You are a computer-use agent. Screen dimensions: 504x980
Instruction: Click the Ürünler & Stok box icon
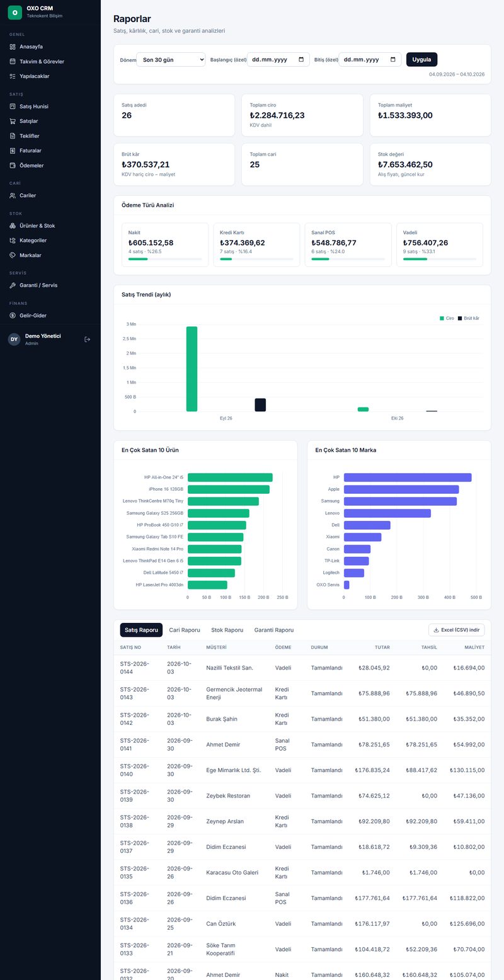click(x=13, y=225)
